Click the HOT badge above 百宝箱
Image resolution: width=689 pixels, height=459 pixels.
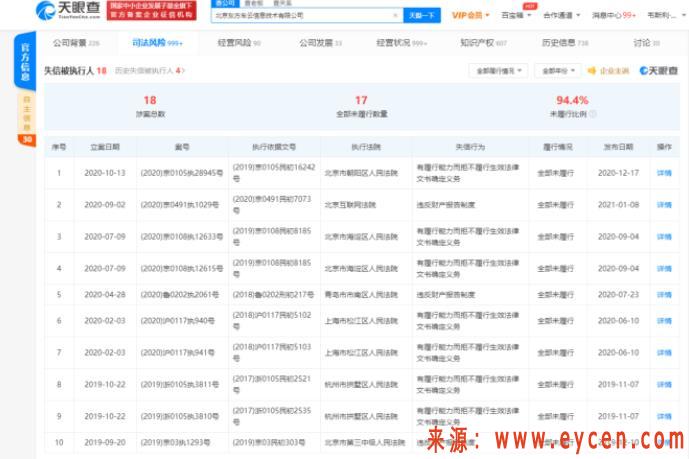click(529, 6)
